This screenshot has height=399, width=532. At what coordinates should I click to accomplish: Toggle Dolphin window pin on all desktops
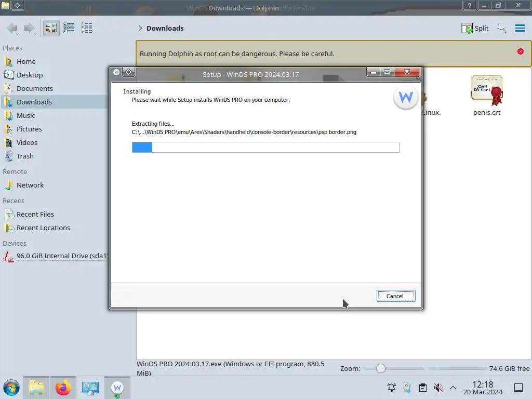[17, 5]
